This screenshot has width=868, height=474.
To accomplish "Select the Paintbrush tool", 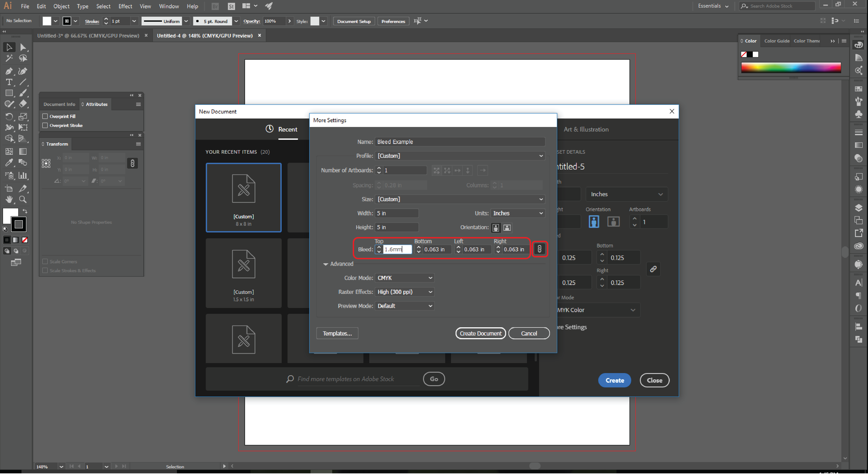I will (x=23, y=93).
